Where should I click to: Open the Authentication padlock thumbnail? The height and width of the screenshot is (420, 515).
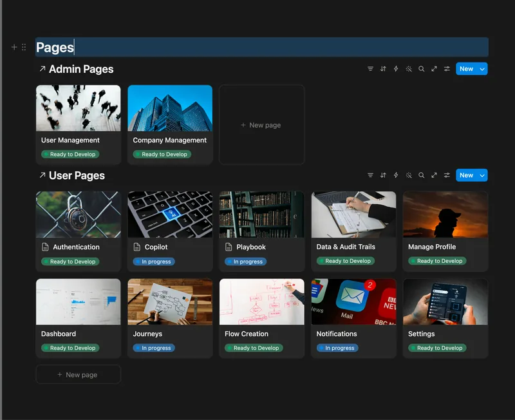[x=78, y=215]
